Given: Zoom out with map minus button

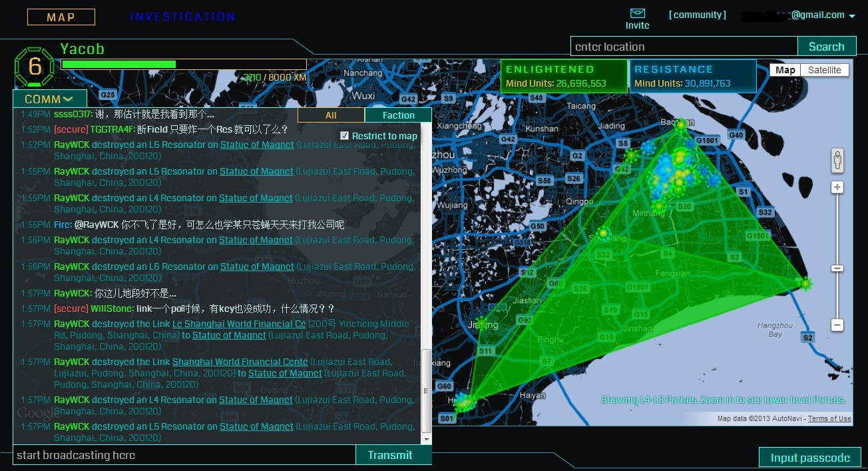Looking at the screenshot, I should 837,325.
